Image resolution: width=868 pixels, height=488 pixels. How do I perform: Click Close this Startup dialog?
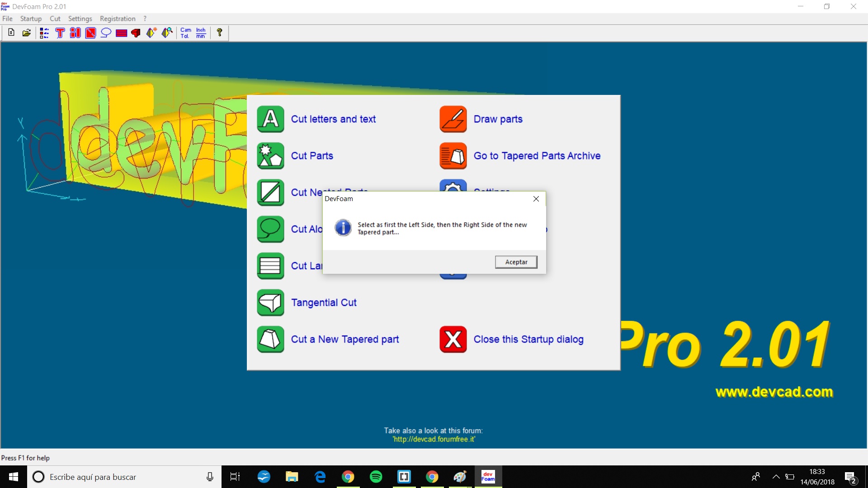tap(528, 339)
